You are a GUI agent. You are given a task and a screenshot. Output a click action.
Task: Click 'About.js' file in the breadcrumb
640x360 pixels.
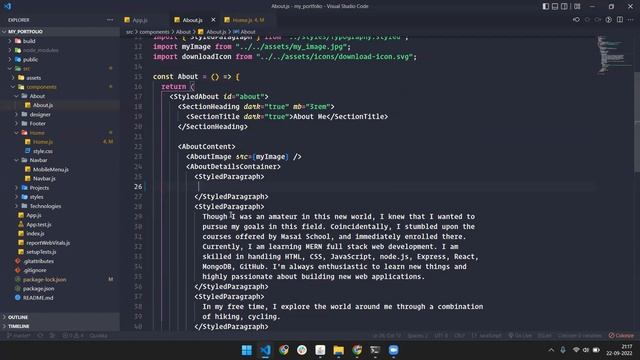tap(216, 32)
